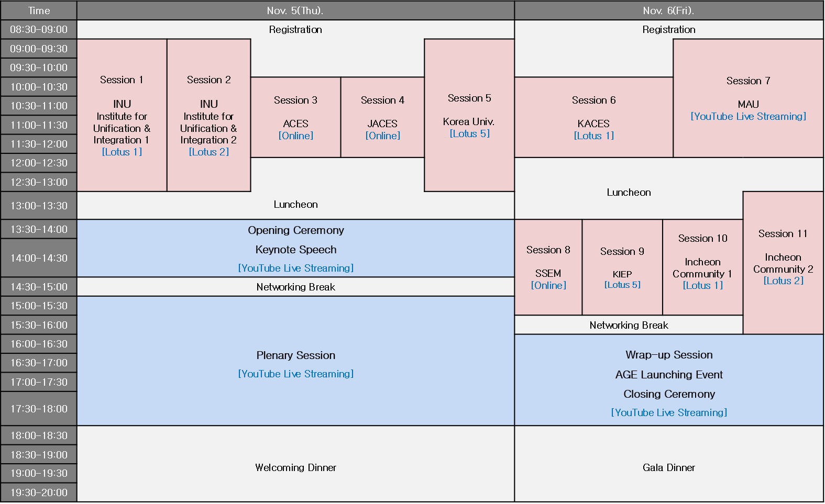Click the [Lotus 5] link under Korea Univ.
The width and height of the screenshot is (825, 504).
tap(469, 133)
